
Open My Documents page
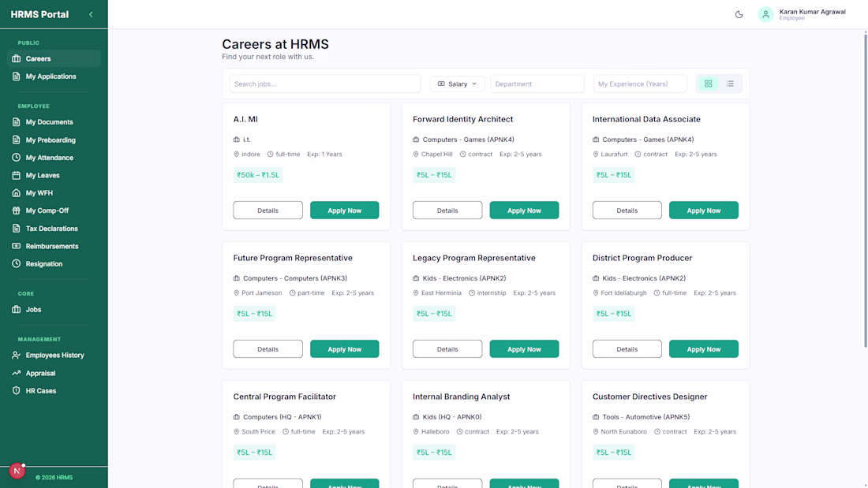(54, 121)
